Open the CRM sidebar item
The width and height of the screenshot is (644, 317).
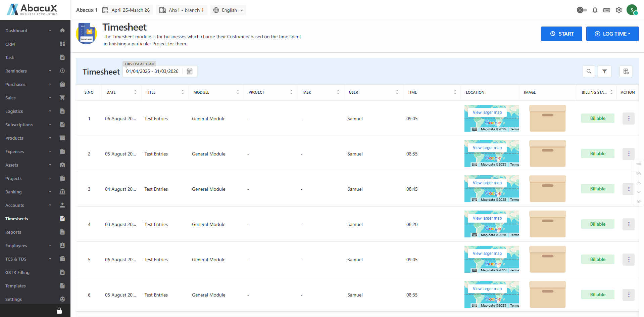10,44
